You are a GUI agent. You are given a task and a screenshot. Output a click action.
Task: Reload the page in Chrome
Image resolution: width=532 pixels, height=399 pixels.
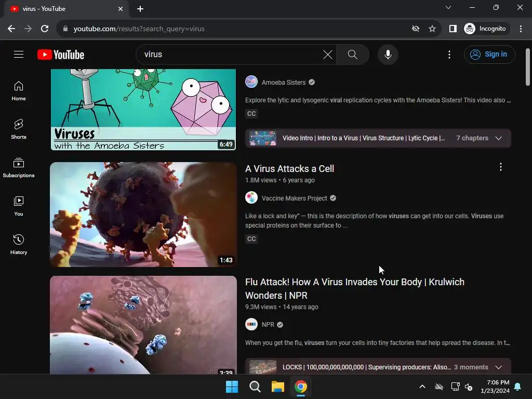[x=45, y=29]
